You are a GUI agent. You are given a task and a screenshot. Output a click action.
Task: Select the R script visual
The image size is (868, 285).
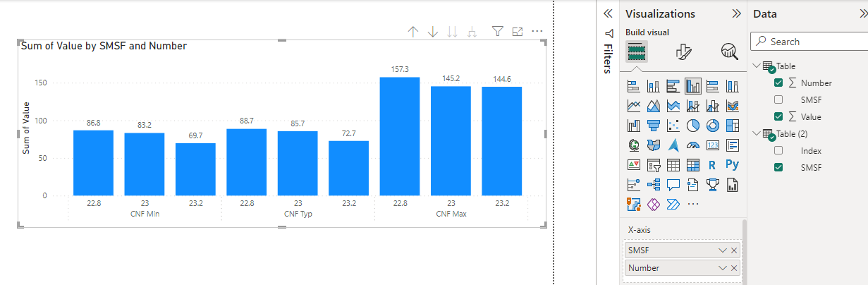[712, 165]
